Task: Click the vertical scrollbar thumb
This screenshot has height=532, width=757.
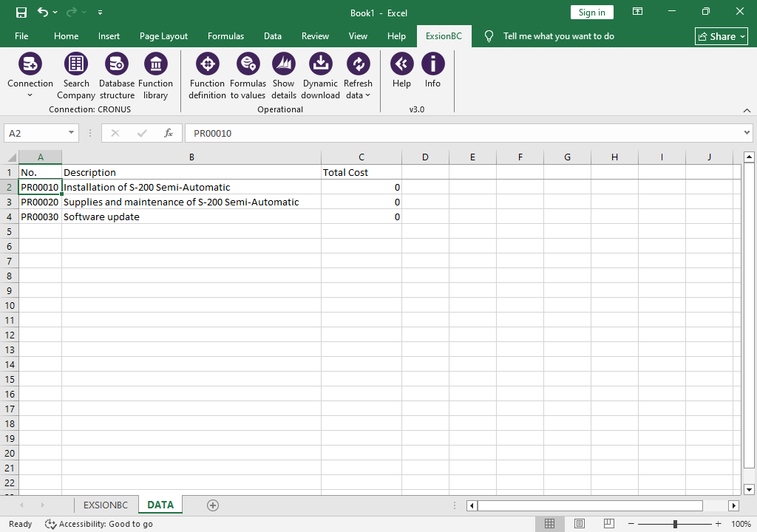Action: tap(749, 316)
